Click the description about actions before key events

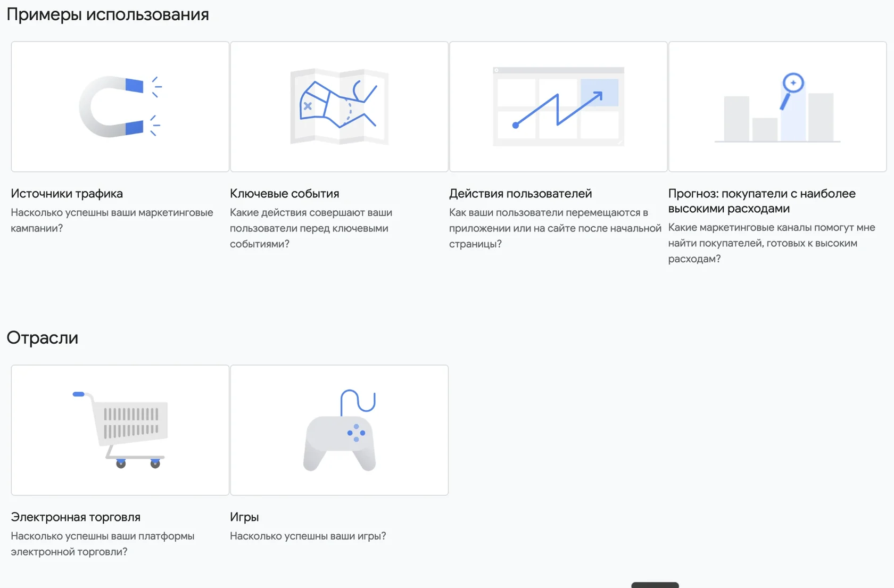click(311, 228)
